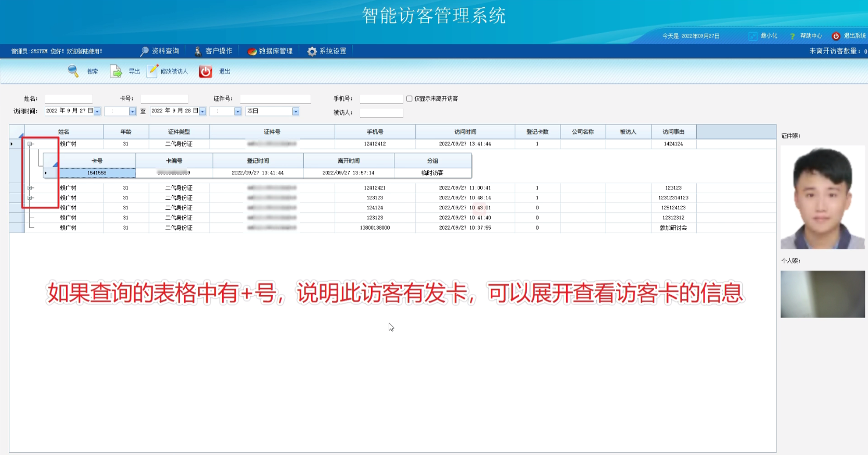The width and height of the screenshot is (868, 455).
Task: Collapse the first visitor row expander
Action: [30, 144]
